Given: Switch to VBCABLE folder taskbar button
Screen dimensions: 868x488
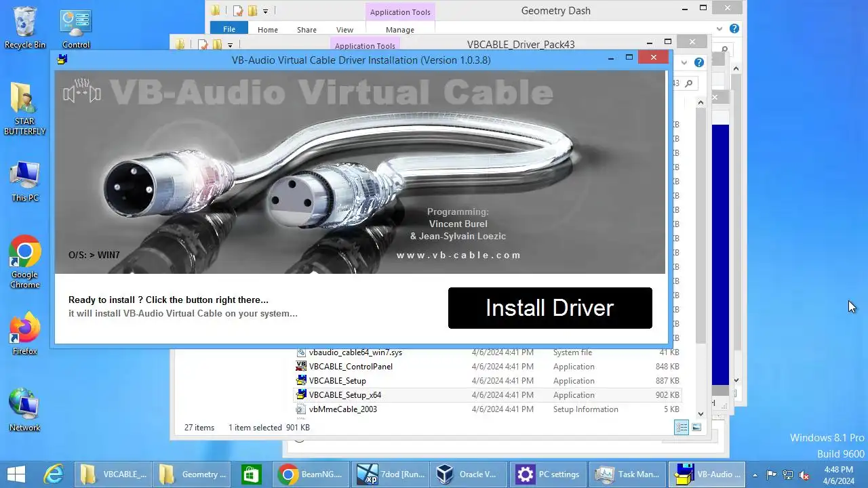Looking at the screenshot, I should coord(113,474).
